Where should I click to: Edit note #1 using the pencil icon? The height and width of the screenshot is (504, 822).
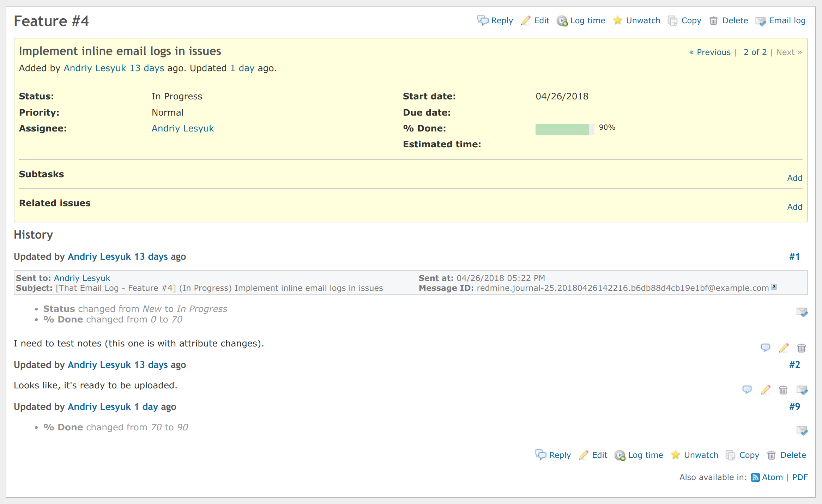coord(784,348)
